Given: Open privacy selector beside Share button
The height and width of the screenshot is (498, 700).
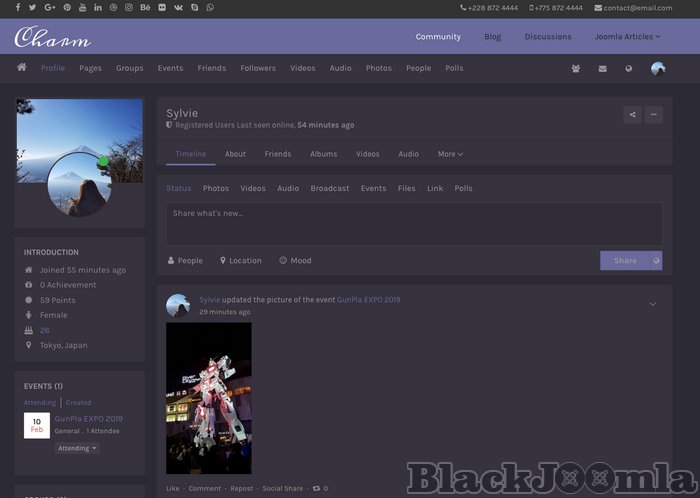Looking at the screenshot, I should tap(657, 261).
